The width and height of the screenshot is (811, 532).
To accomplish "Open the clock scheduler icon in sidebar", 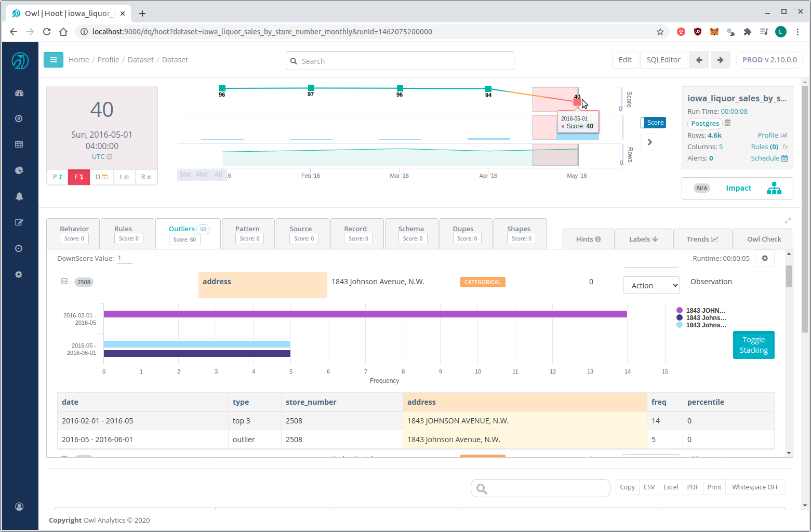I will coord(19,248).
